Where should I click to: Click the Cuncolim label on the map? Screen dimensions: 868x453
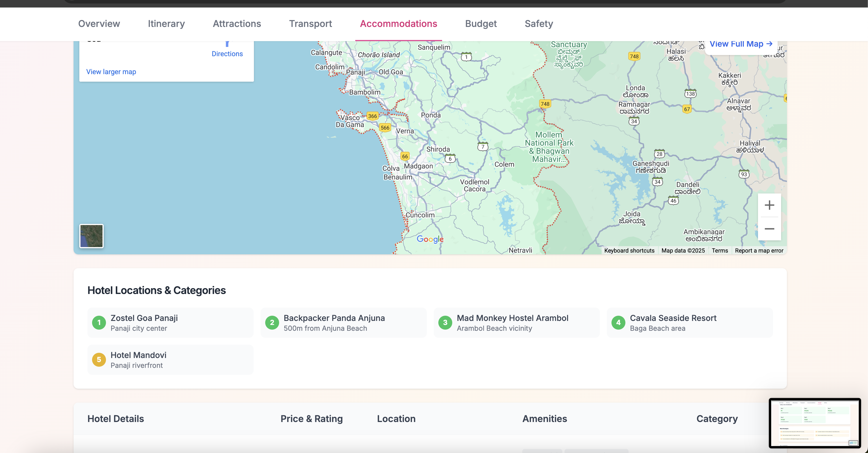point(420,215)
